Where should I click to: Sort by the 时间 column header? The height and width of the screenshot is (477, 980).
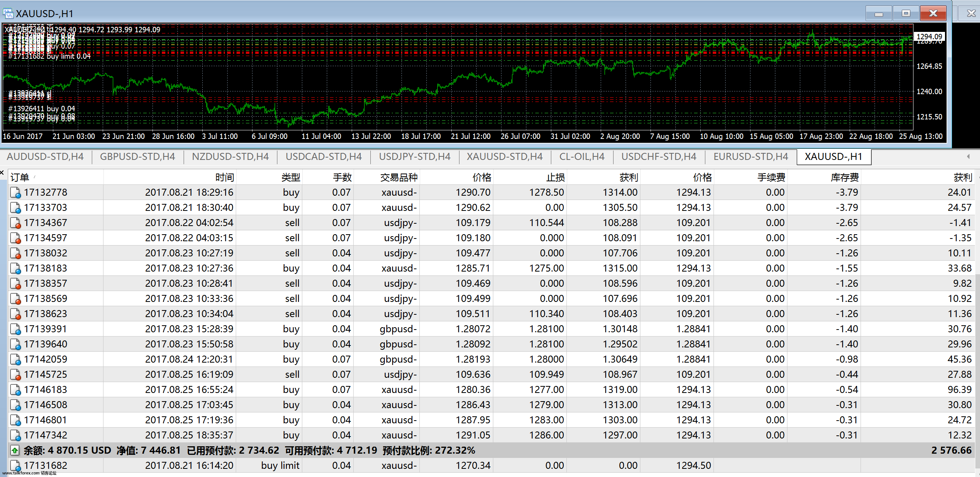click(x=170, y=177)
